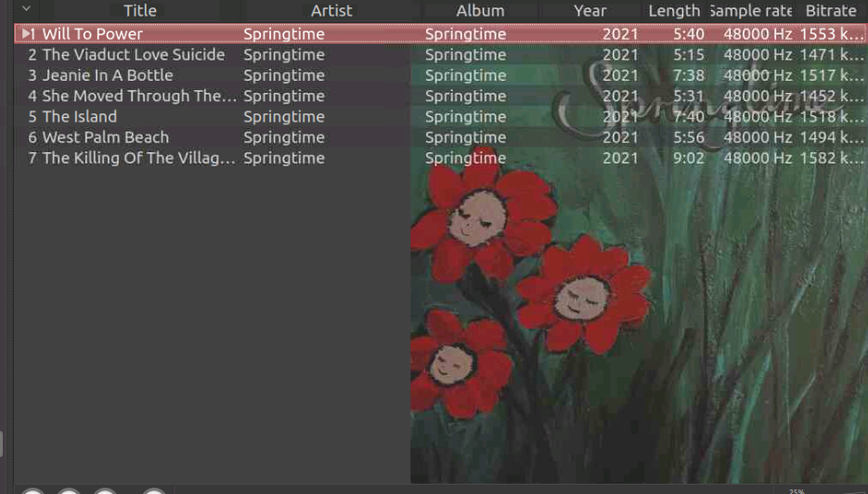
Task: Click the Artist cell of Jeanie In A Bottle
Action: point(284,75)
